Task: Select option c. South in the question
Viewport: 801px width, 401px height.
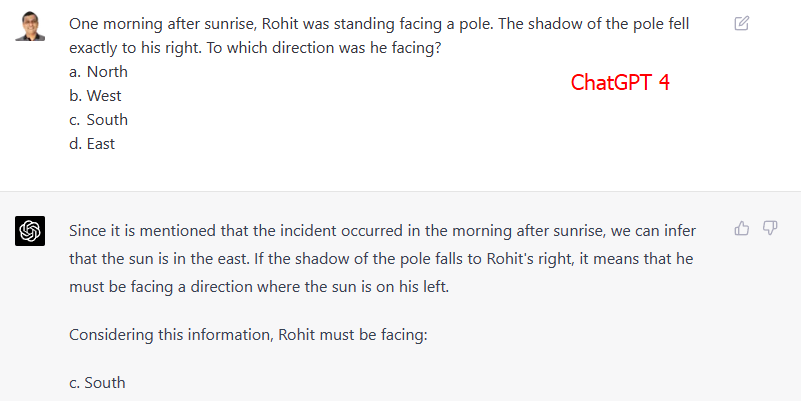Action: coord(99,120)
